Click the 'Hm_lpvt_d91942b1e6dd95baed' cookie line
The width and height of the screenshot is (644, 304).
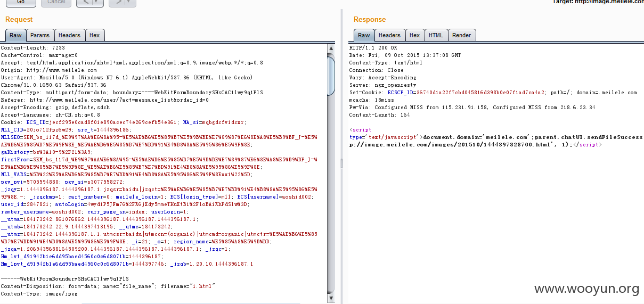click(x=127, y=264)
